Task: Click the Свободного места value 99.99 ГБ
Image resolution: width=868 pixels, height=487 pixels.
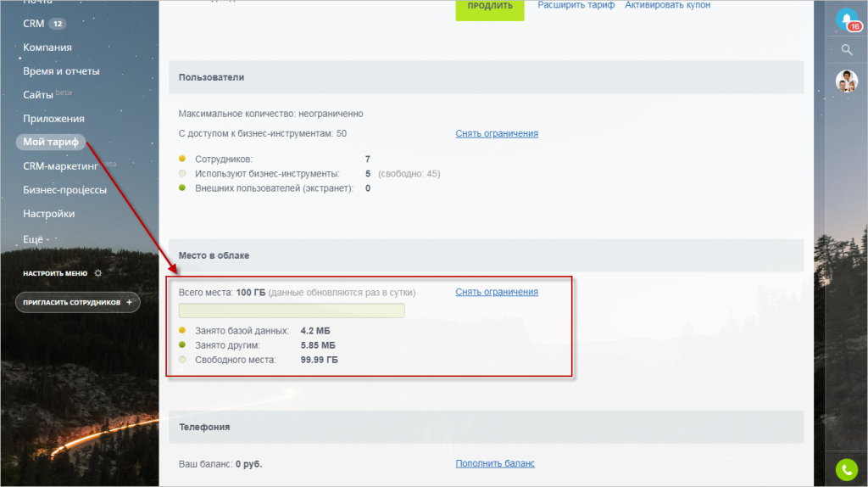Action: pyautogui.click(x=319, y=360)
